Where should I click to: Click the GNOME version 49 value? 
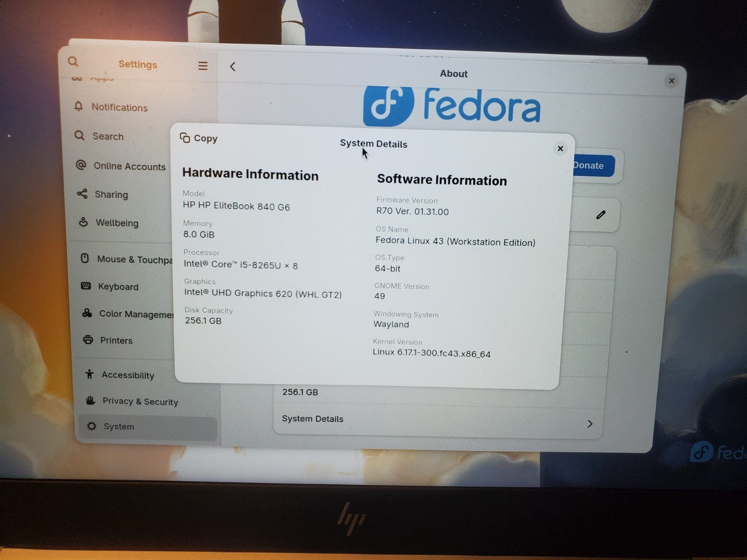tap(380, 296)
